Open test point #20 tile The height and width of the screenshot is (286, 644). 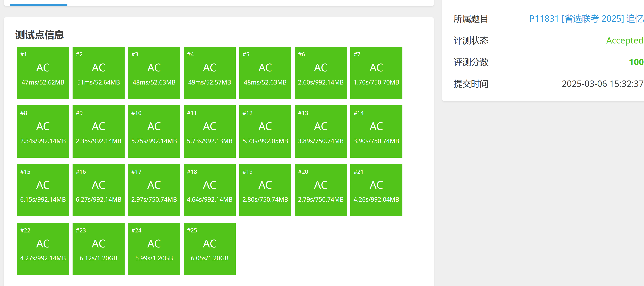(321, 190)
